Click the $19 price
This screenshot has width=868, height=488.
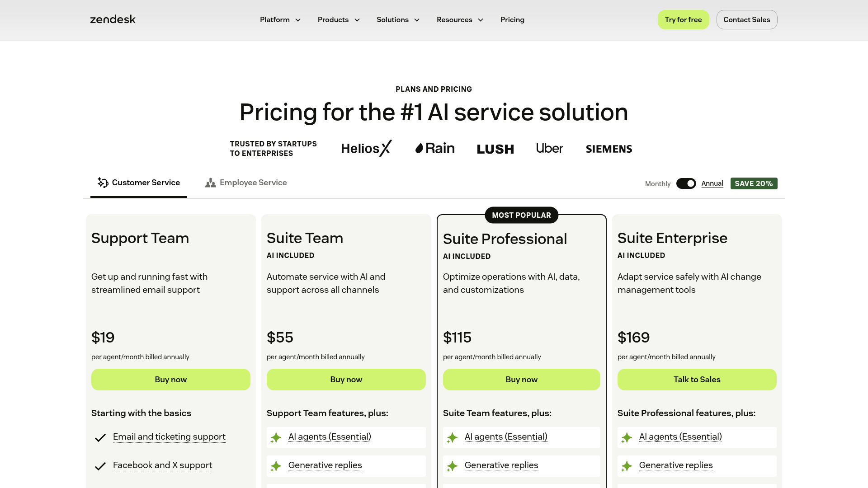(x=103, y=338)
